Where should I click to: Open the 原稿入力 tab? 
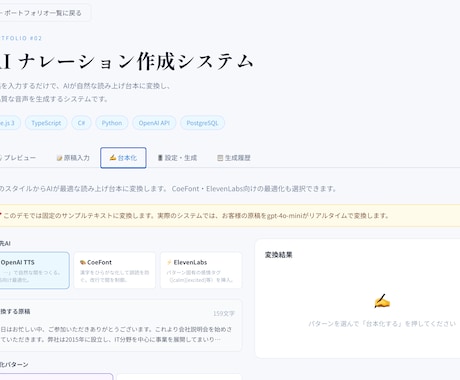[73, 158]
